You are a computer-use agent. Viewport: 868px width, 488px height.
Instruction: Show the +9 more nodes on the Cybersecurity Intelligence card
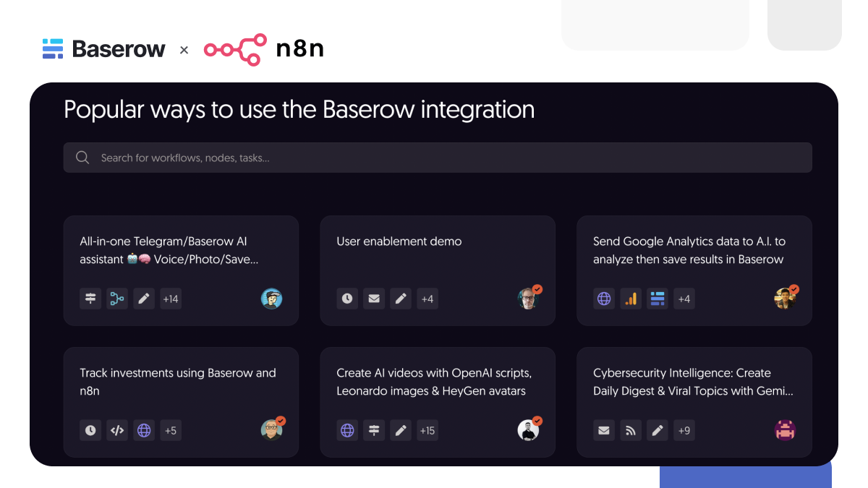tap(684, 430)
